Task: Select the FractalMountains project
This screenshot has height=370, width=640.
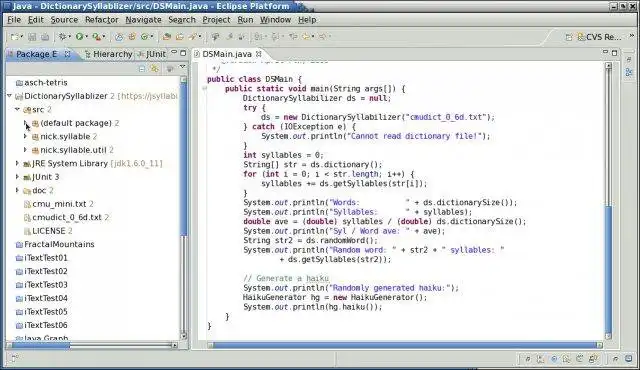Action: click(55, 244)
